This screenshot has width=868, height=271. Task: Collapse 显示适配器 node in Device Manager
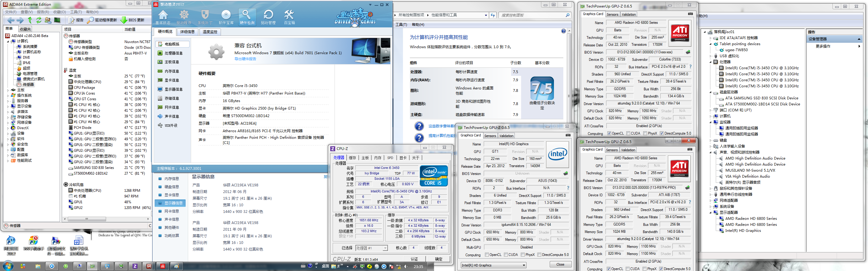pyautogui.click(x=711, y=212)
